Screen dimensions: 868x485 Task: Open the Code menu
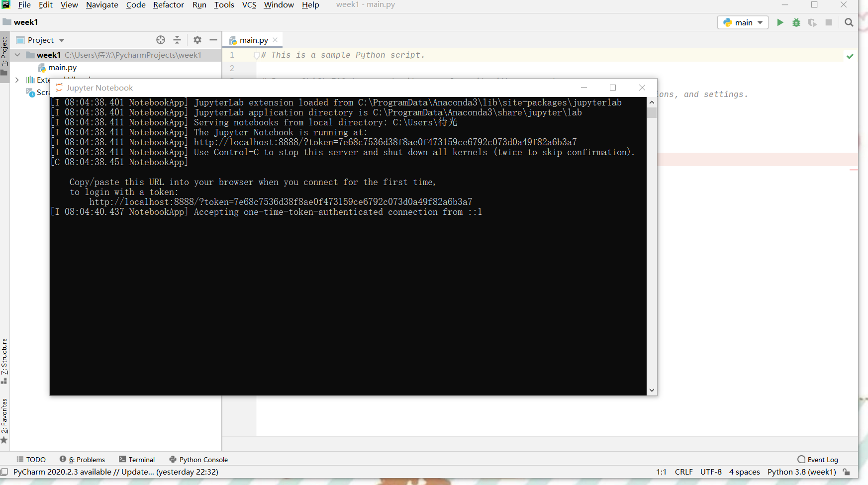point(136,4)
